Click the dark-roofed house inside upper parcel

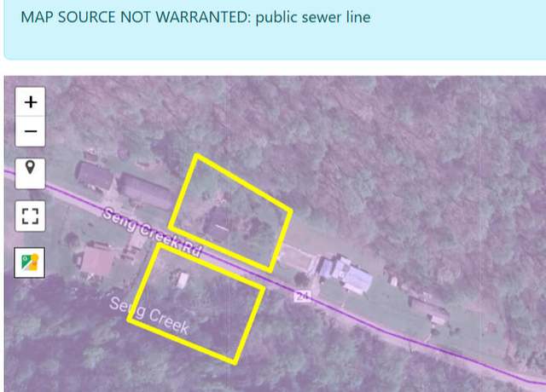[x=218, y=223]
